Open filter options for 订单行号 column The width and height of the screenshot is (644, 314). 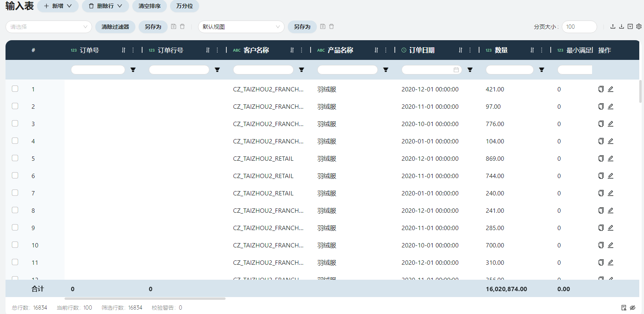217,70
